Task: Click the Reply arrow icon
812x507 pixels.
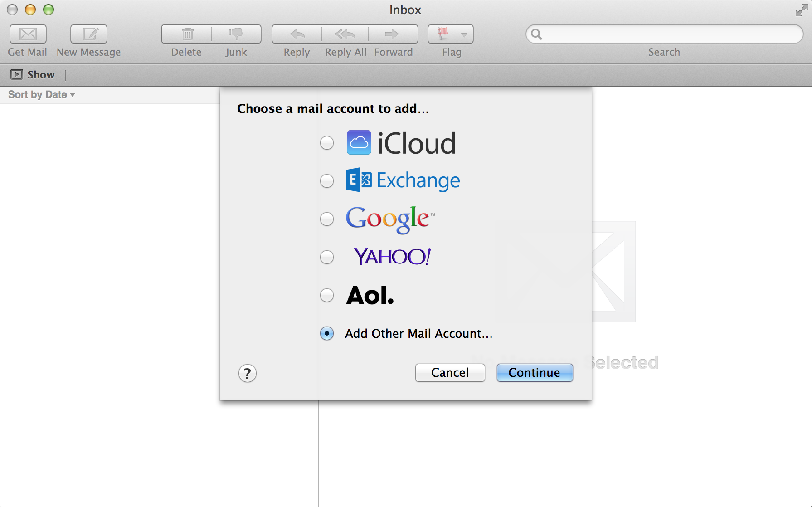Action: pyautogui.click(x=297, y=34)
